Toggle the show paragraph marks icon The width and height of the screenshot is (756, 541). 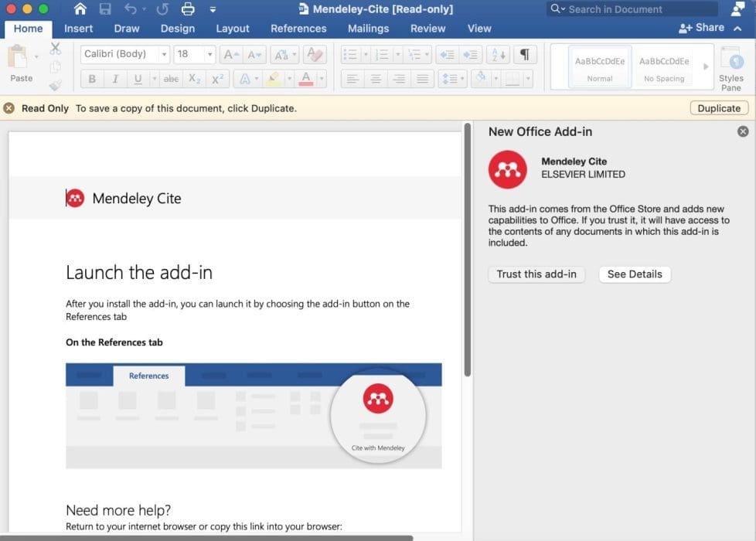526,54
